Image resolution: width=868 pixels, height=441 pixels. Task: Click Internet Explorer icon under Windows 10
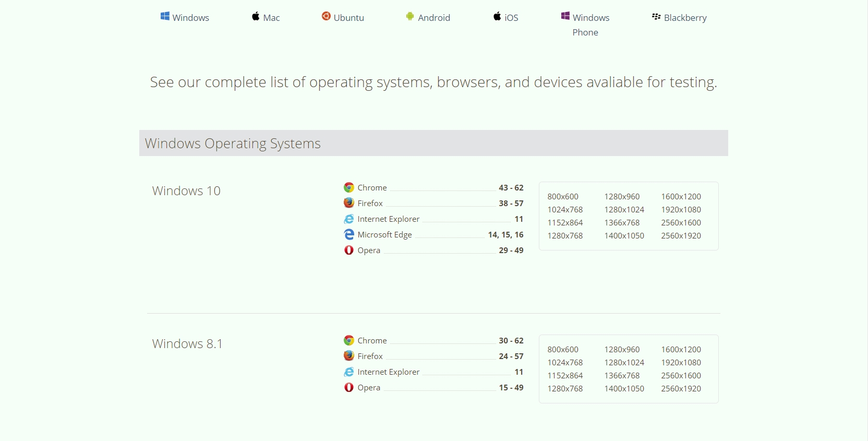[x=349, y=219]
